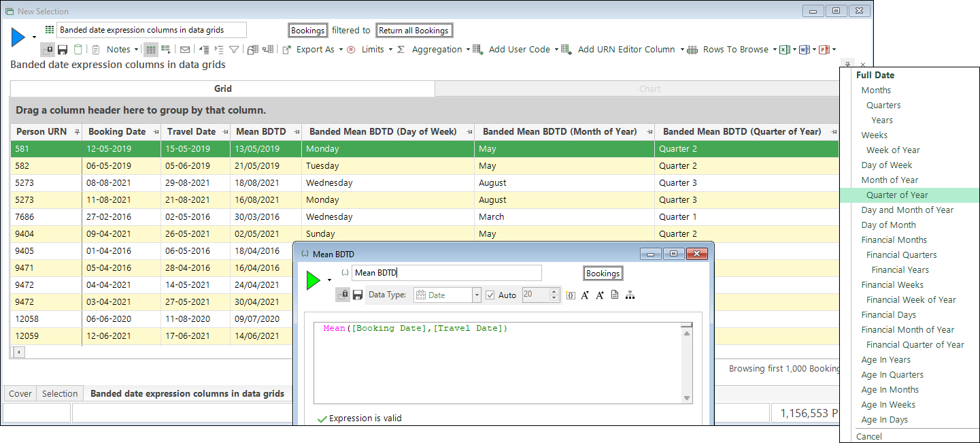Export to PowerPoint using the red icon
The height and width of the screenshot is (443, 980).
tap(824, 50)
